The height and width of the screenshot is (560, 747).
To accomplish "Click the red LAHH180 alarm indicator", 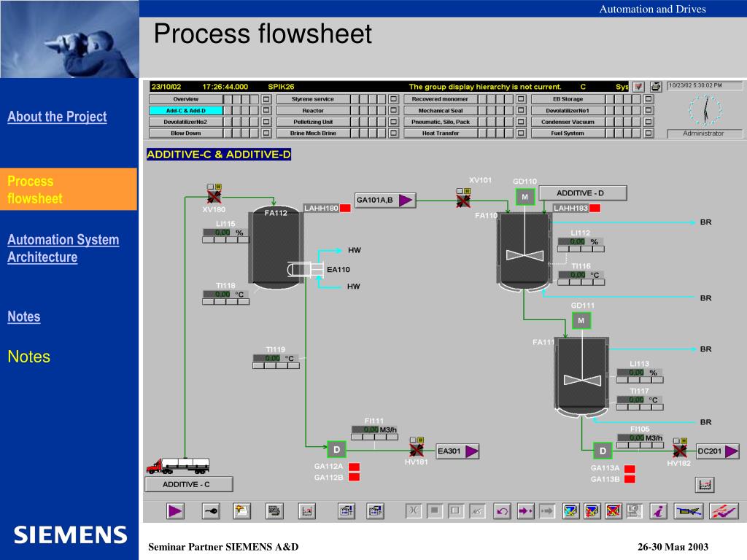I will [345, 208].
